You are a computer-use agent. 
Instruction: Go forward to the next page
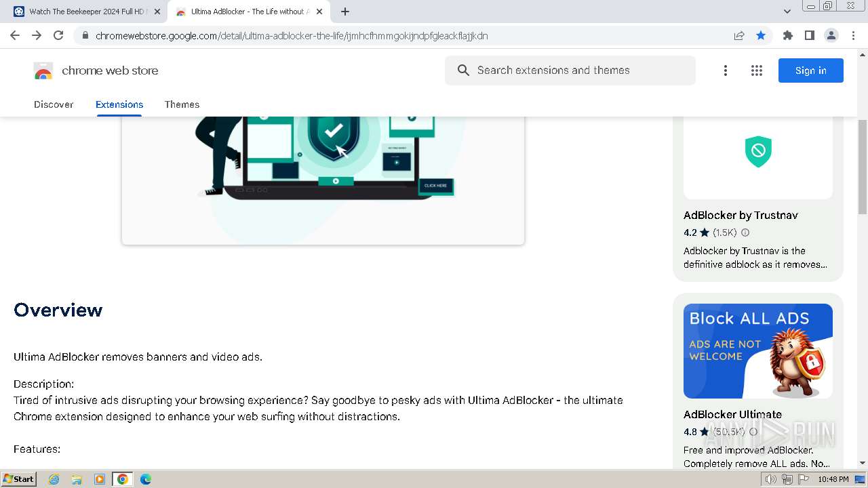pos(37,35)
